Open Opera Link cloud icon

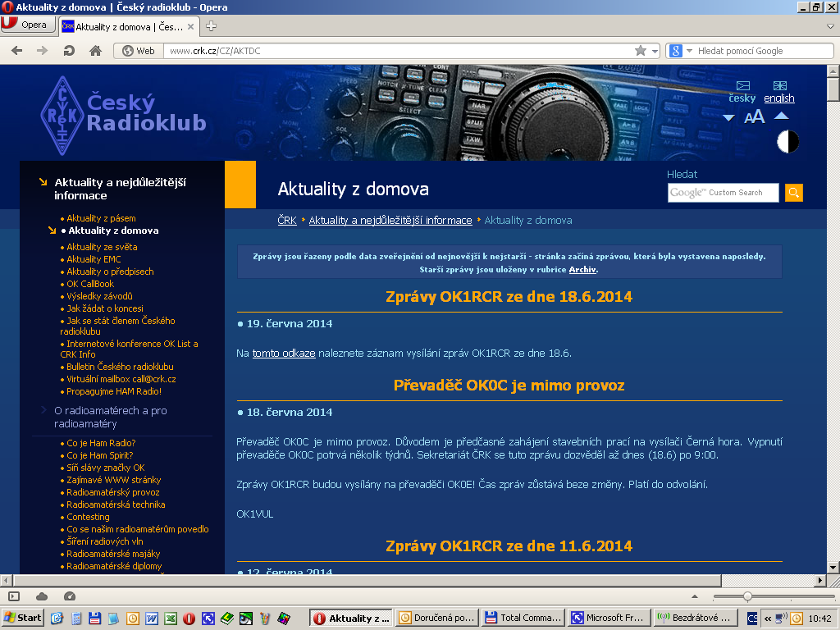(42, 596)
